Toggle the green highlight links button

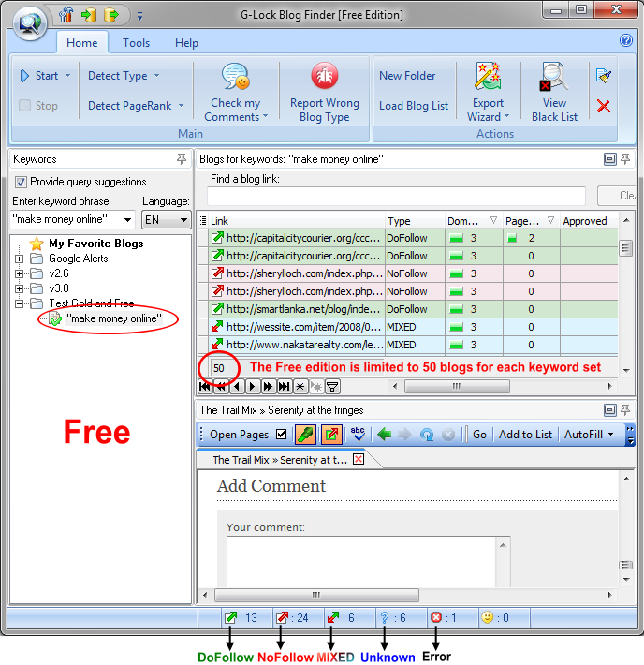[305, 435]
